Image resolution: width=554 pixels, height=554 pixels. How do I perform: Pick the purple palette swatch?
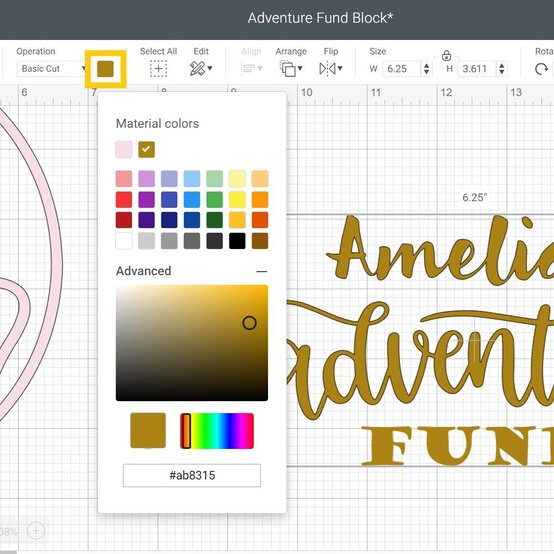[x=147, y=200]
